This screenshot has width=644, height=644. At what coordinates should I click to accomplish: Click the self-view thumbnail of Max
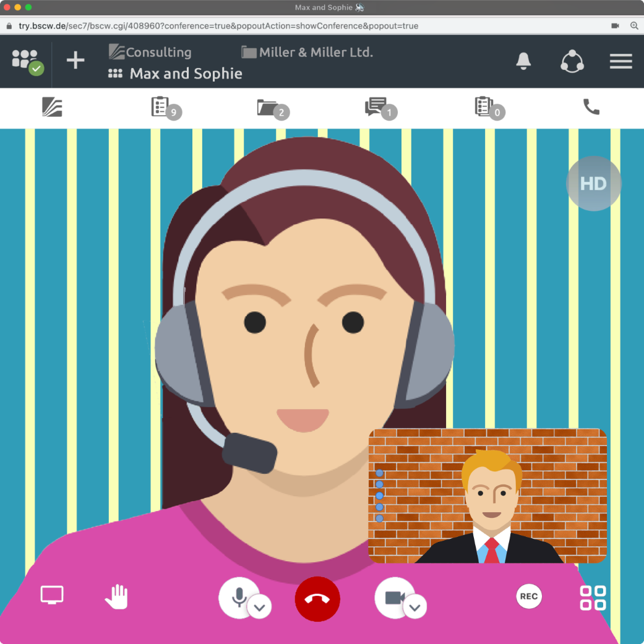(x=487, y=496)
